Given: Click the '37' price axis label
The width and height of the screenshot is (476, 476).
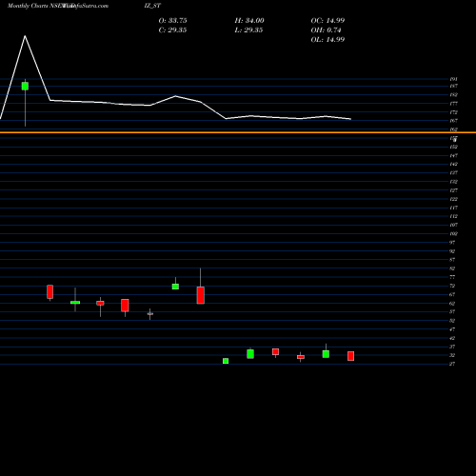Looking at the screenshot, I should [452, 347].
